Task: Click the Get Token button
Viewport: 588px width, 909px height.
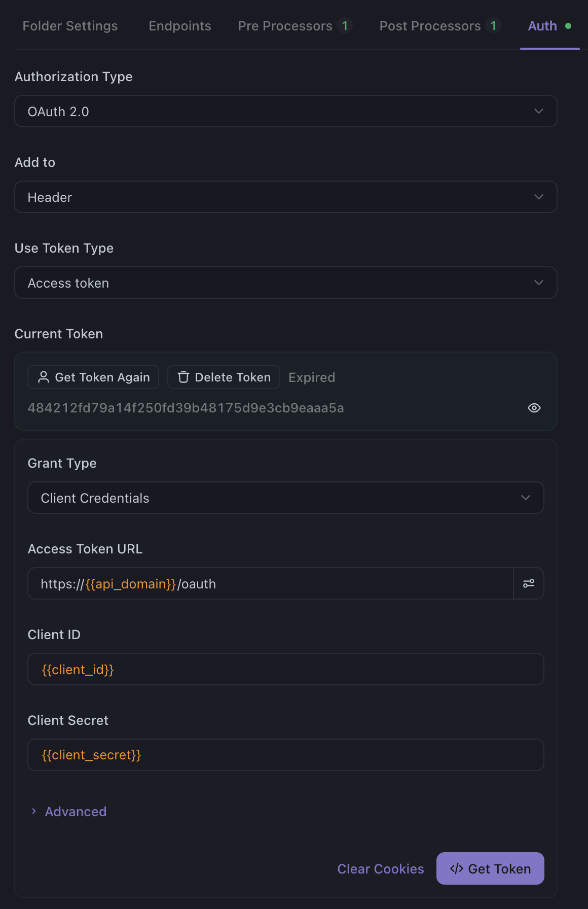Action: (490, 868)
